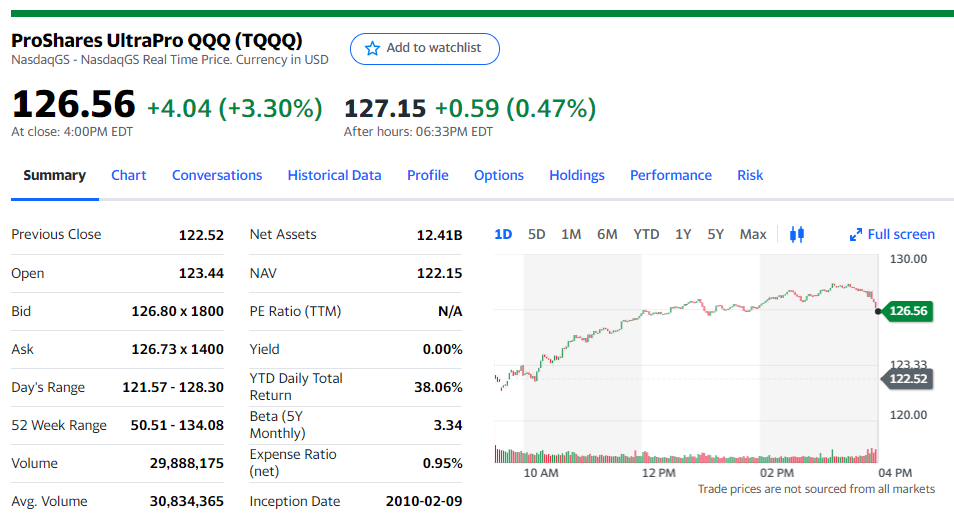
Task: Open the chart in Full screen
Action: pyautogui.click(x=892, y=234)
